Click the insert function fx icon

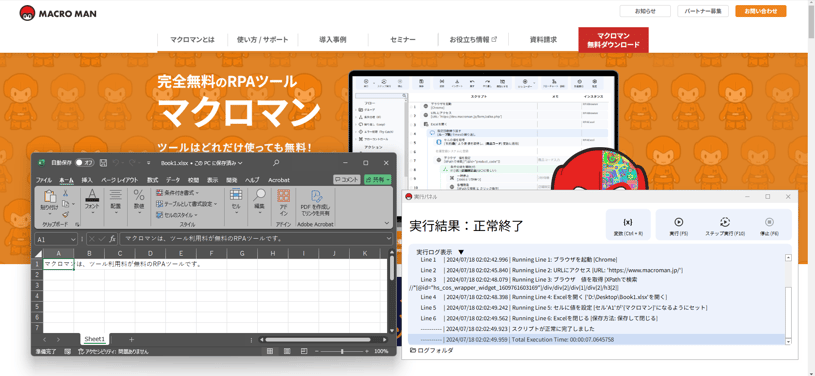(112, 239)
